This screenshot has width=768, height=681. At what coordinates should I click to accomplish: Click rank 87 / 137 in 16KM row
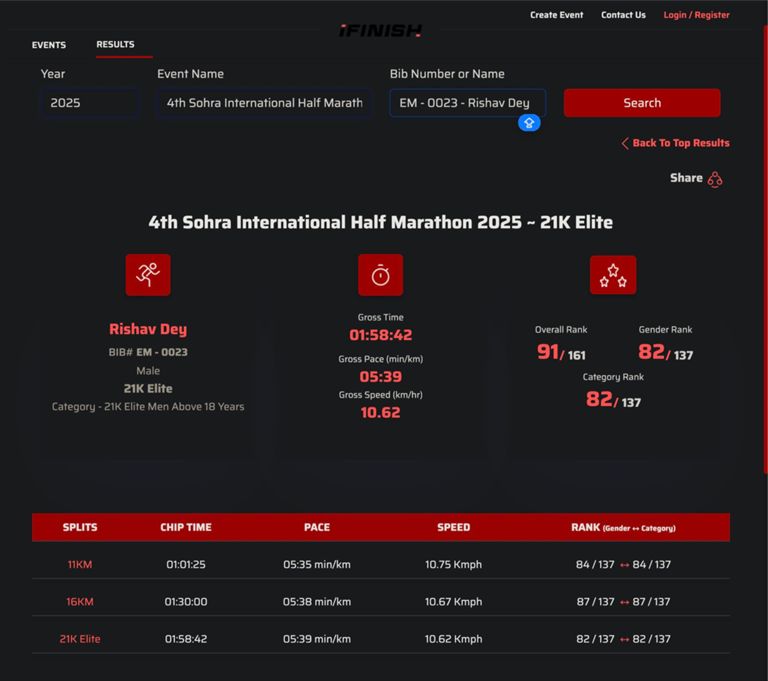[x=623, y=602]
